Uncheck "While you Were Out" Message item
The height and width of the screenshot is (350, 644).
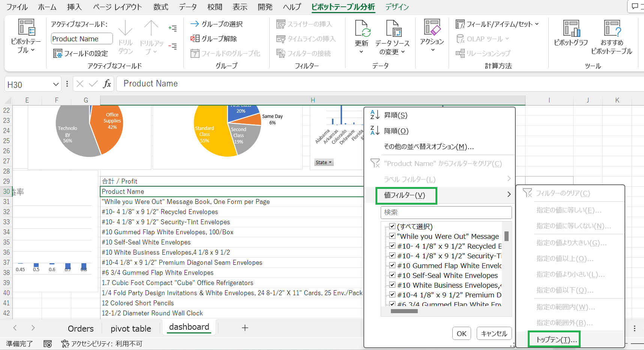(x=392, y=236)
